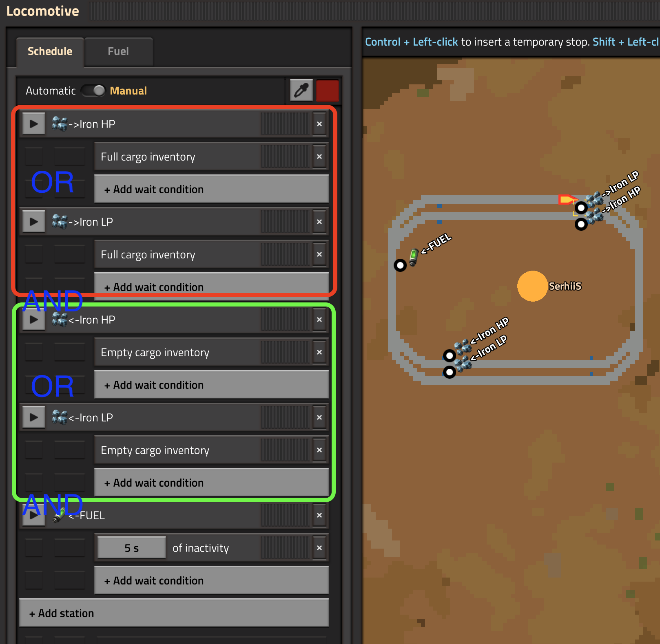Remove the <-Iron LP station entry
The width and height of the screenshot is (660, 644).
(319, 417)
